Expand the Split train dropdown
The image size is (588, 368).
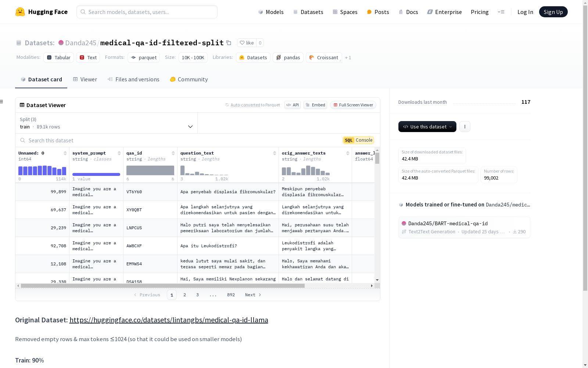[x=107, y=123]
